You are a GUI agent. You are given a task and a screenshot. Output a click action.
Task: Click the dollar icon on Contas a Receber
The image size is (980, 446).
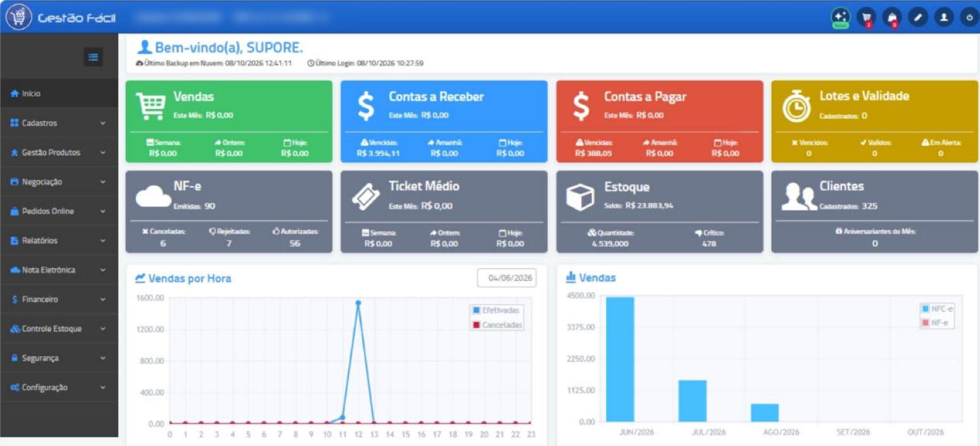[x=366, y=106]
